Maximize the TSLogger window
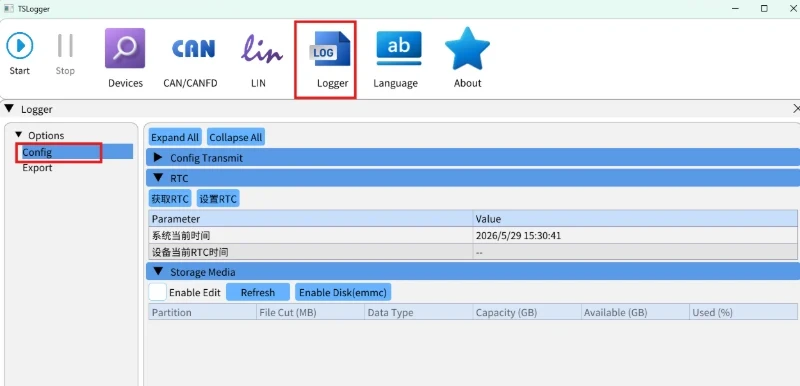The width and height of the screenshot is (800, 386). (764, 9)
